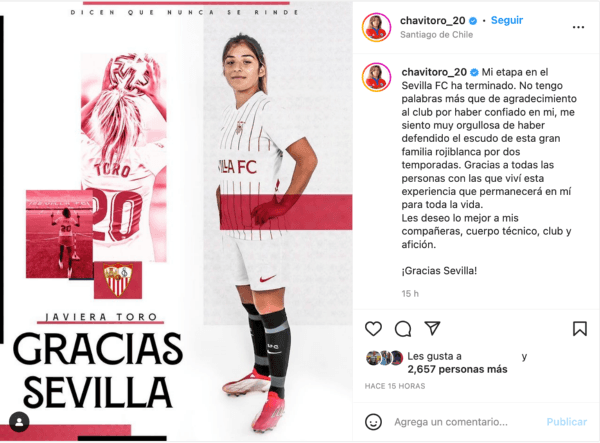Show tagged people icon on the photo
Image resolution: width=600 pixels, height=443 pixels.
pos(19,422)
